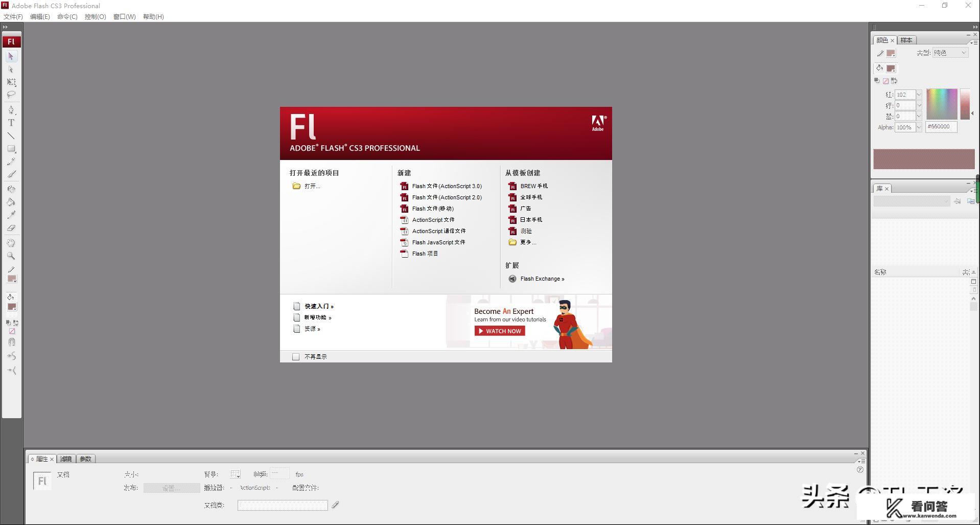Click the Properties panel help icon
The image size is (980, 525).
coord(860,470)
